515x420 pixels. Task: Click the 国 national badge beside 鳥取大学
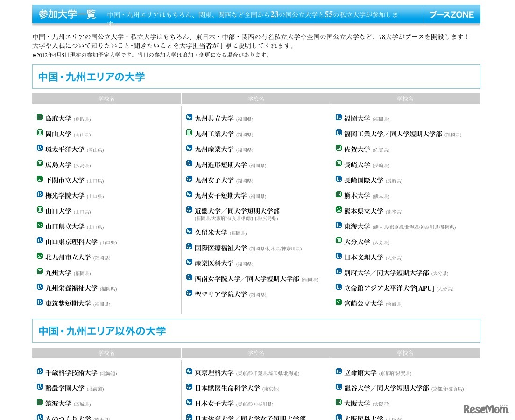(39, 117)
